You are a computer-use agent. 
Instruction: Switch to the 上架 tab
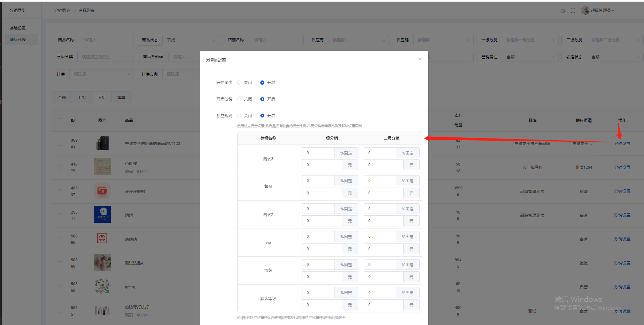(82, 98)
